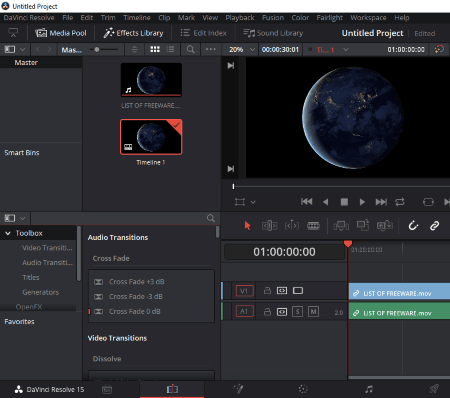
Task: Mute audio track A1
Action: [x=313, y=312]
